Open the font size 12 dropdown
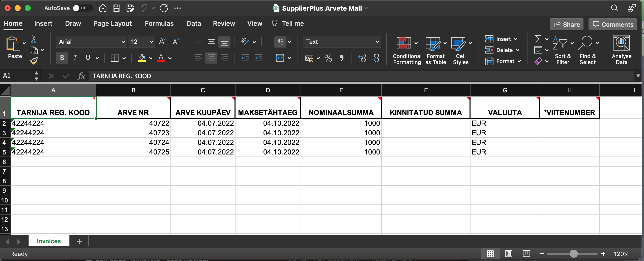The height and width of the screenshot is (261, 644). point(151,42)
